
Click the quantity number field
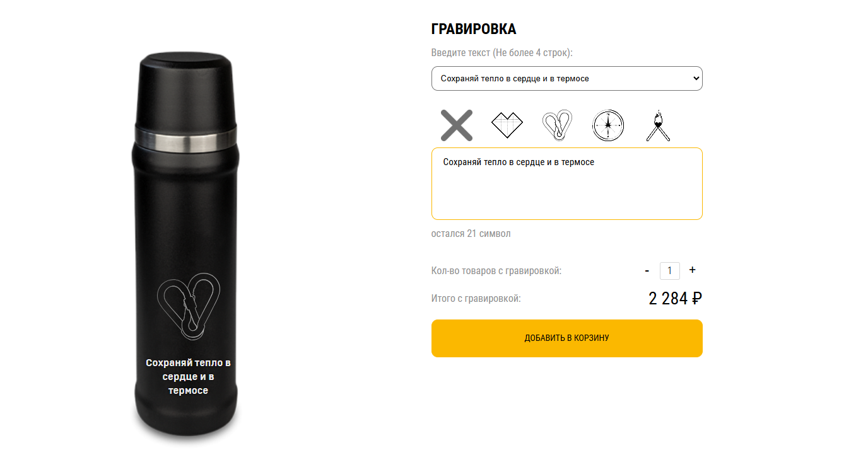(669, 270)
